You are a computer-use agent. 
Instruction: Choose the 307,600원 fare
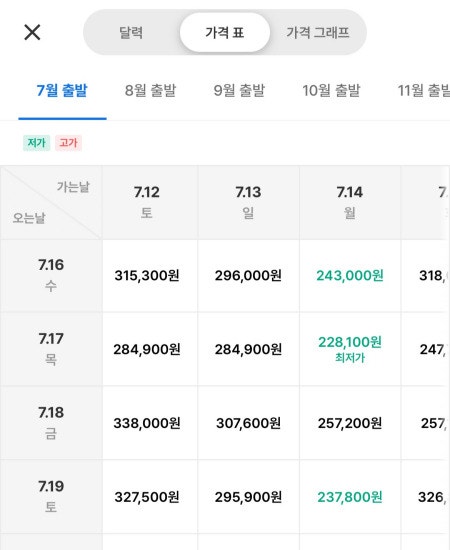248,423
